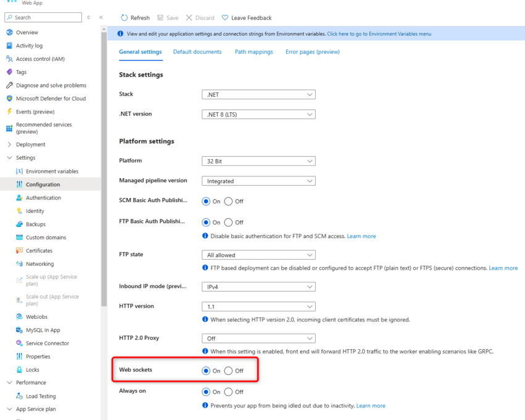Open WebJobs icon in Settings menu
Screen dimensions: 525x420
(x=19, y=317)
